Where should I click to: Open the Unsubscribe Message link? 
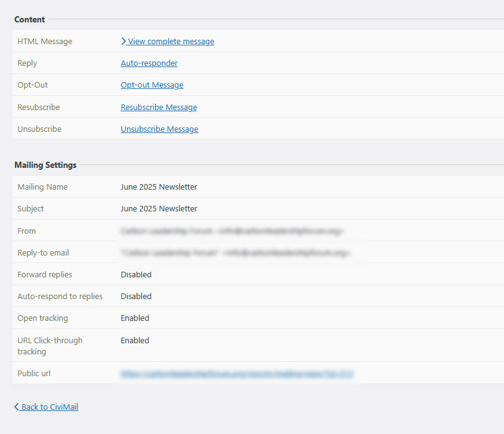coord(159,129)
